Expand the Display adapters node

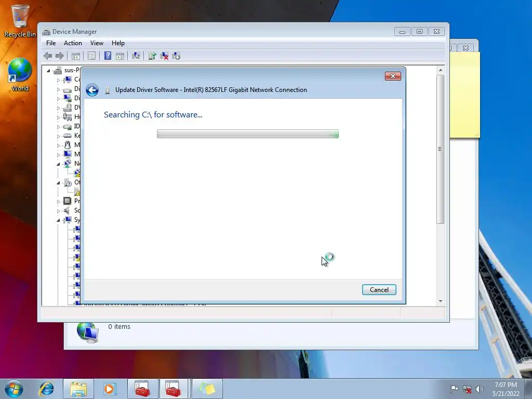58,99
